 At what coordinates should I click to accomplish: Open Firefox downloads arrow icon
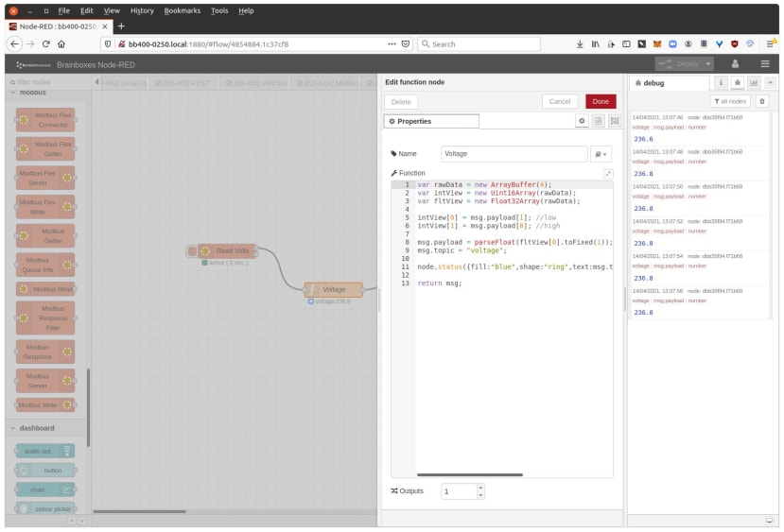580,44
